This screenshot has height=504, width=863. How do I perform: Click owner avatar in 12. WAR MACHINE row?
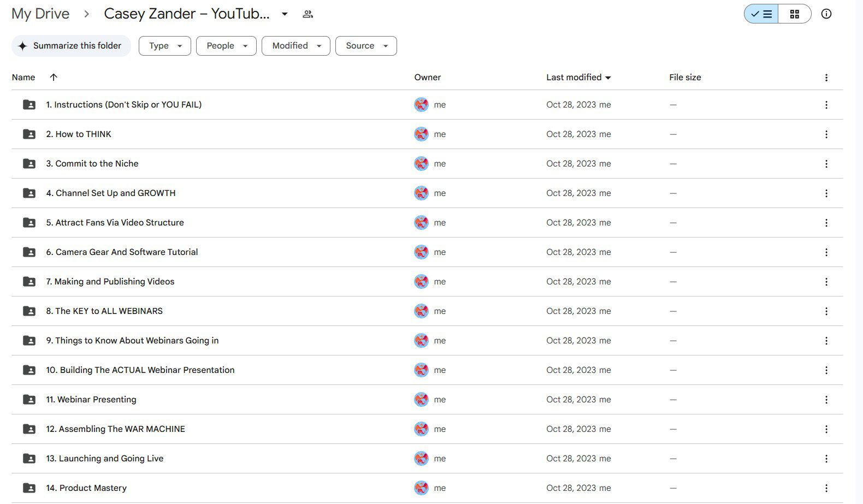coord(421,429)
